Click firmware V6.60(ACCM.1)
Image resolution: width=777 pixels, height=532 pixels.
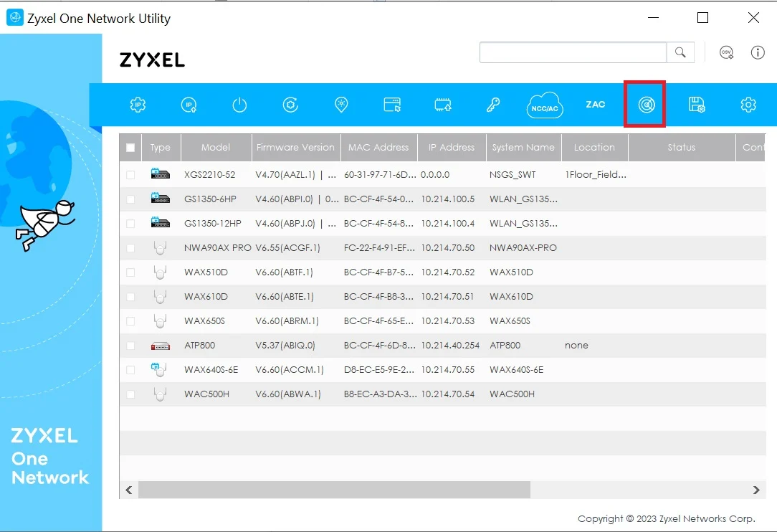pyautogui.click(x=290, y=369)
